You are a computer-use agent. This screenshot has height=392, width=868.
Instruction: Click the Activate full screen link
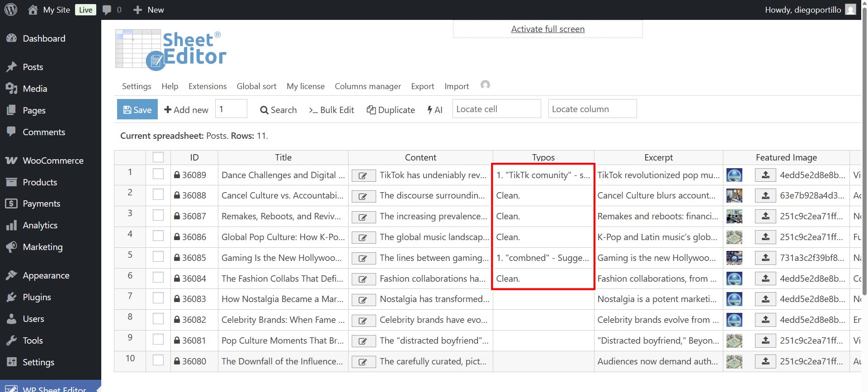(547, 29)
